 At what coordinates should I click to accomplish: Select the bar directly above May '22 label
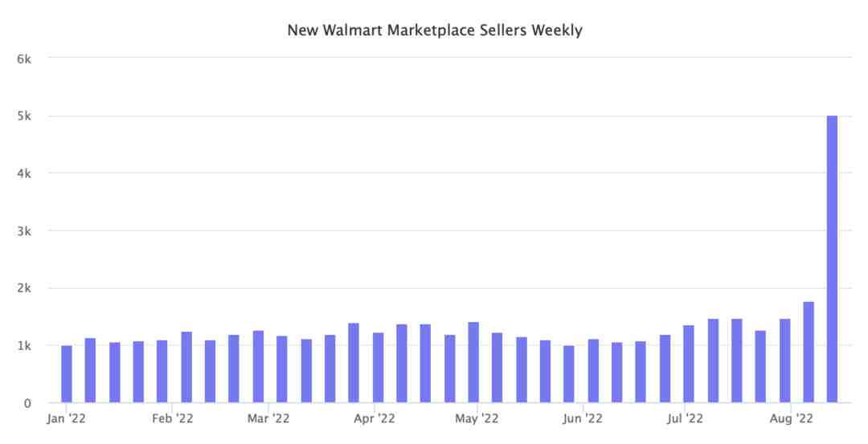click(x=473, y=362)
